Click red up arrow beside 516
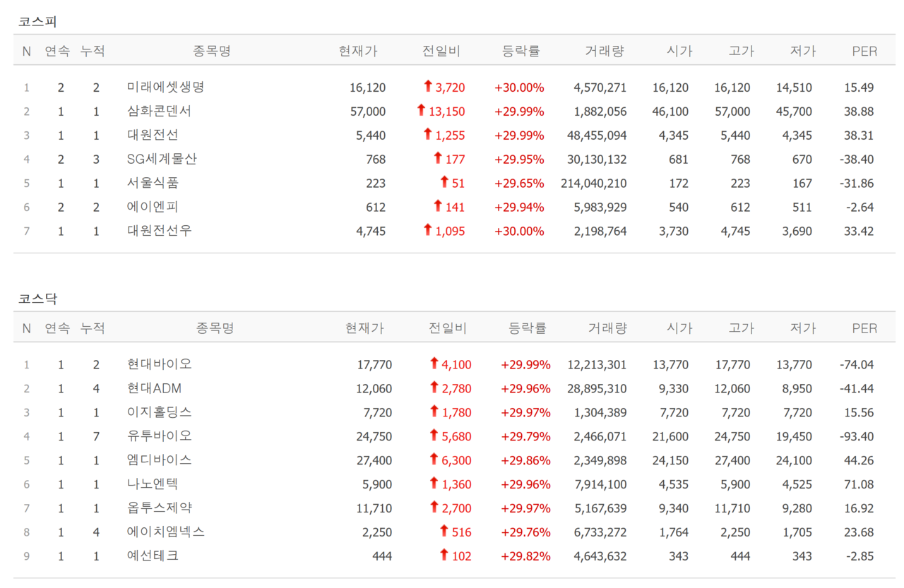904x588 pixels. (444, 532)
